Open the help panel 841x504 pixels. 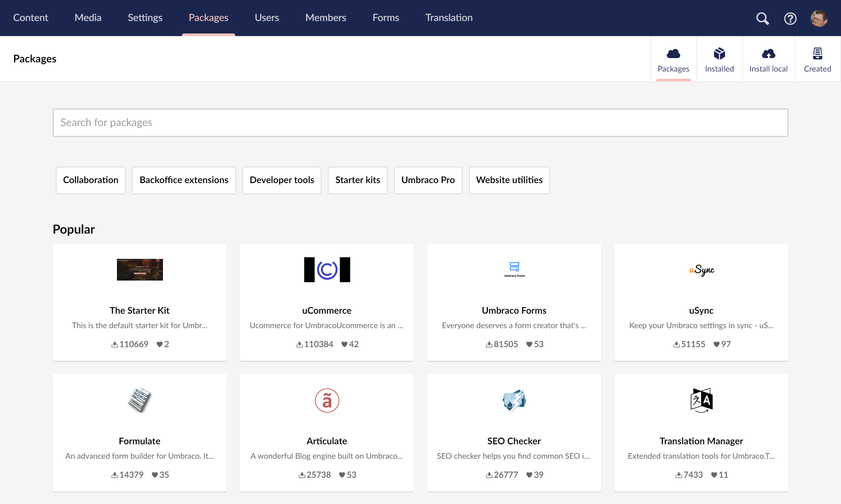(790, 18)
